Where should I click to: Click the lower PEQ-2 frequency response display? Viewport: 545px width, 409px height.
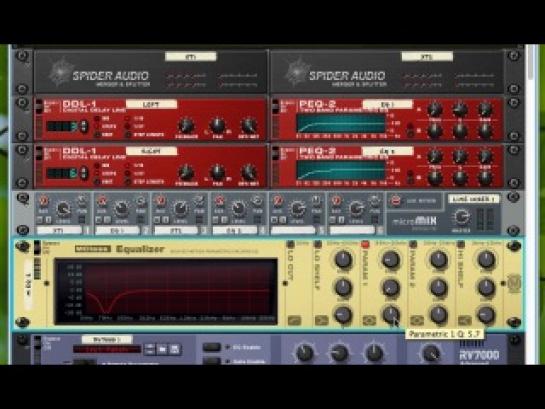tap(341, 171)
